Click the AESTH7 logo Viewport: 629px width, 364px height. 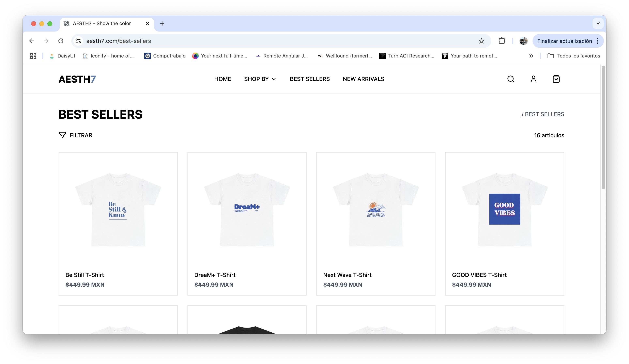click(x=77, y=79)
